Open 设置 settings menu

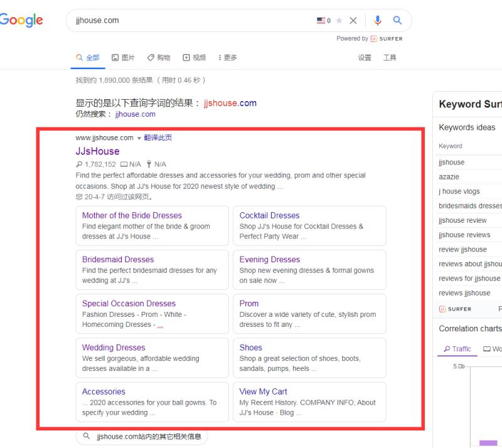click(x=365, y=58)
